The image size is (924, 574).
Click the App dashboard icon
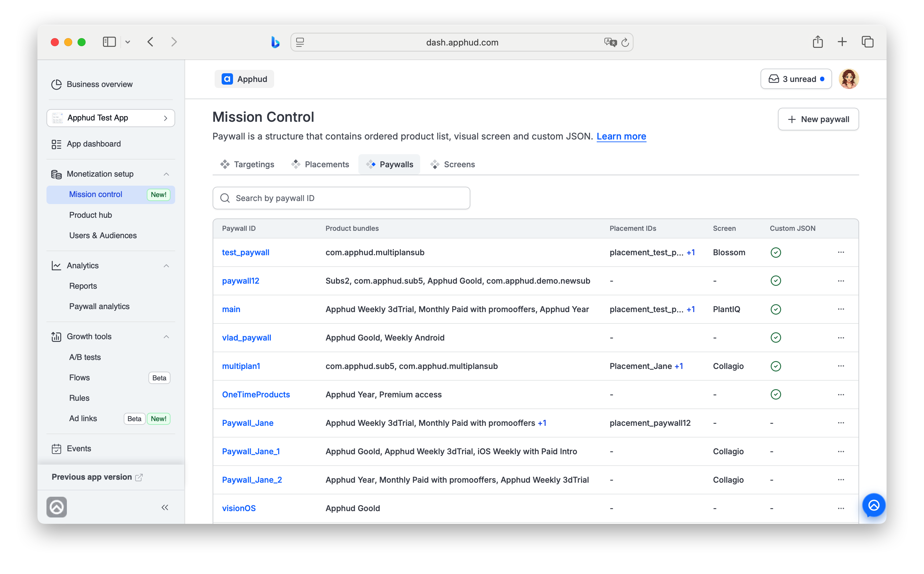56,144
